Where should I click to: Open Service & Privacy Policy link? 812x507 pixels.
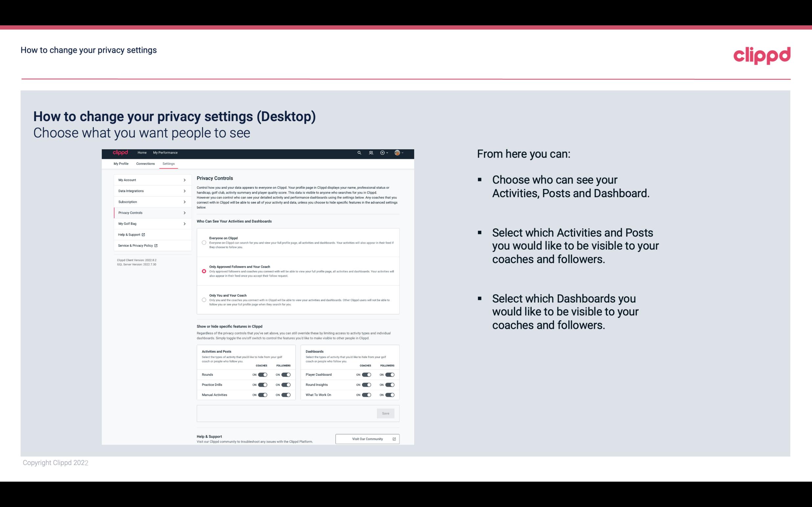coord(137,245)
